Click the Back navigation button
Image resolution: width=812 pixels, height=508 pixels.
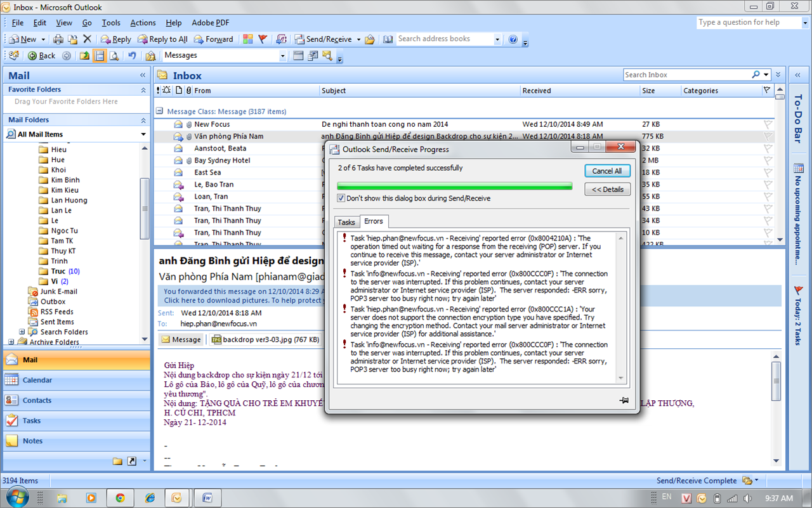[x=42, y=56]
